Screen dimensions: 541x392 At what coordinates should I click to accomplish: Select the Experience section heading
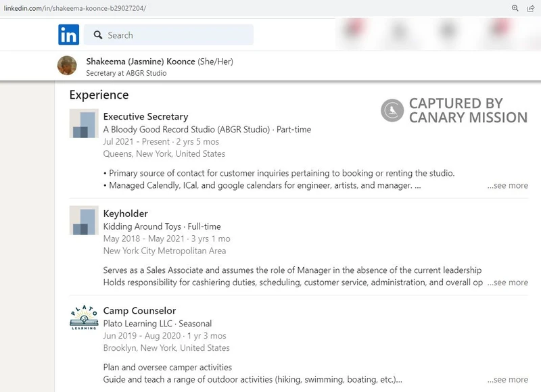[99, 95]
